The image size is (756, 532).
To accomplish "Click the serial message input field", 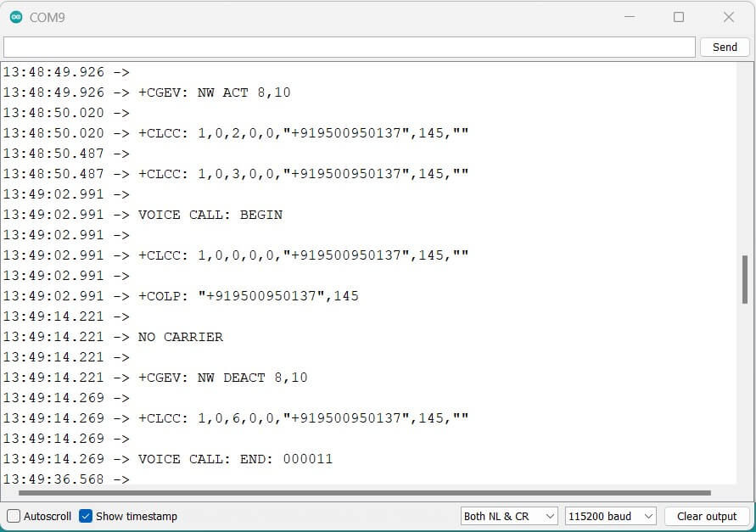I will point(349,47).
